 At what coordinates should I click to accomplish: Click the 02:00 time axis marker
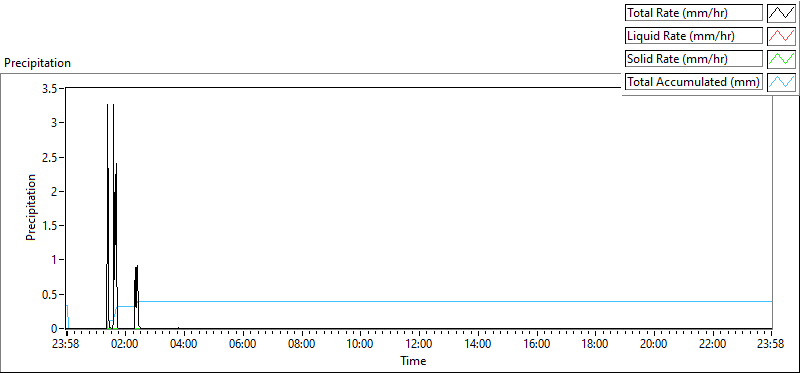click(126, 343)
